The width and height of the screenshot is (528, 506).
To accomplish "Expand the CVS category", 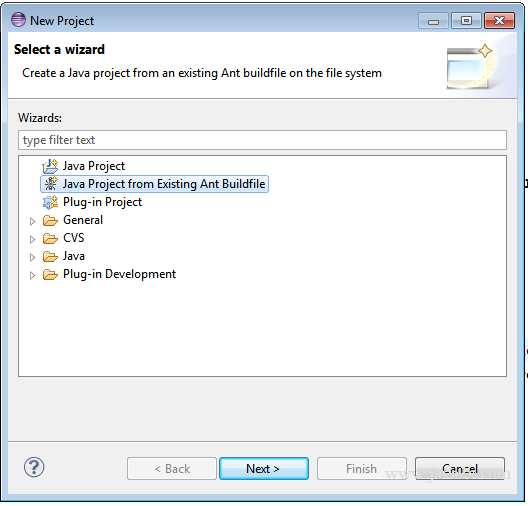I will click(32, 239).
